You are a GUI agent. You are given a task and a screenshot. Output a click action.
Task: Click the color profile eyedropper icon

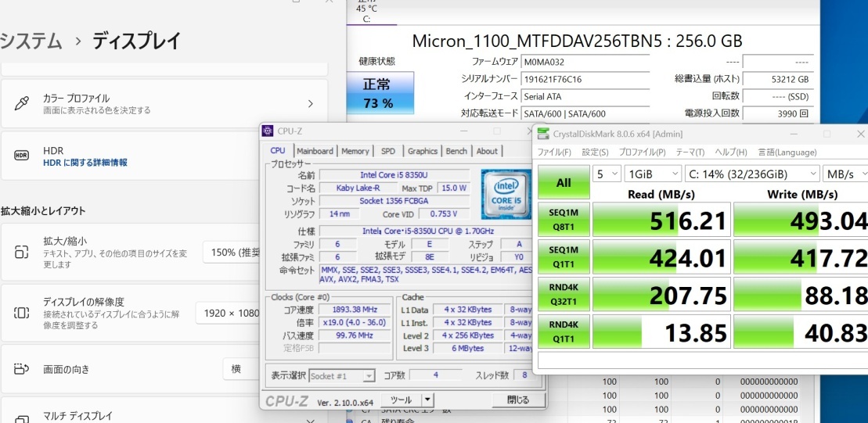point(22,103)
